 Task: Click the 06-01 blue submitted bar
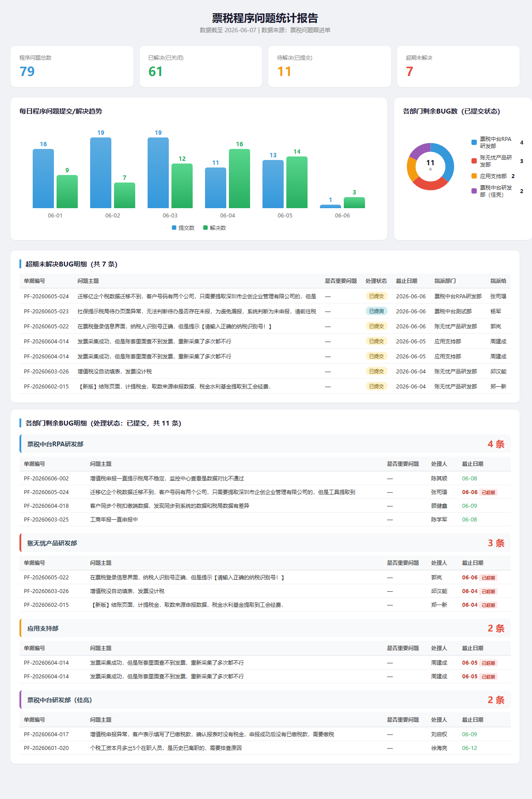[43, 179]
